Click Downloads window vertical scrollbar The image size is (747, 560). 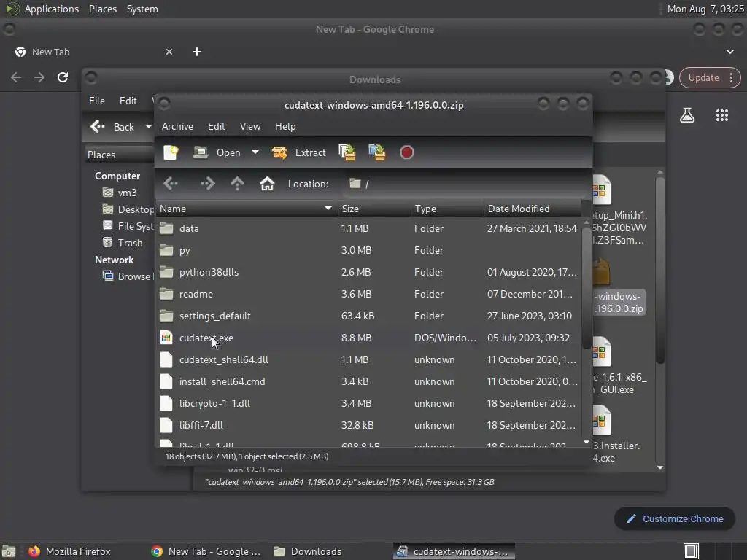tap(659, 271)
